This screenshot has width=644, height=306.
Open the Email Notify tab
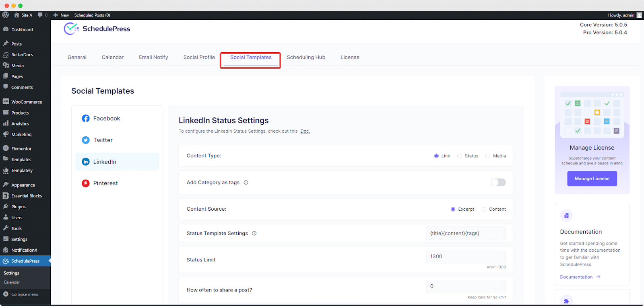pos(153,57)
